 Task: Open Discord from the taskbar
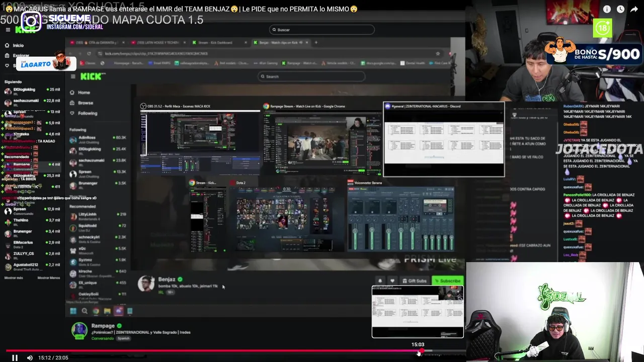pos(119,311)
